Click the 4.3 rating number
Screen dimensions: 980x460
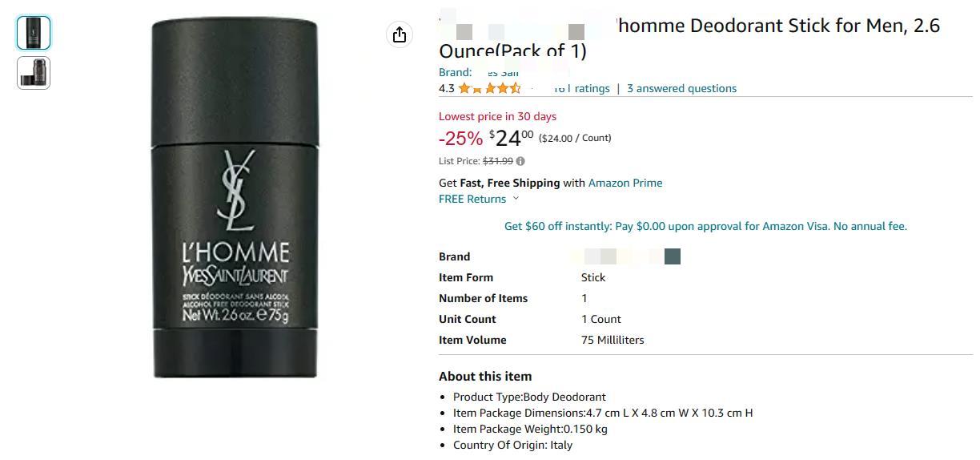coord(447,88)
